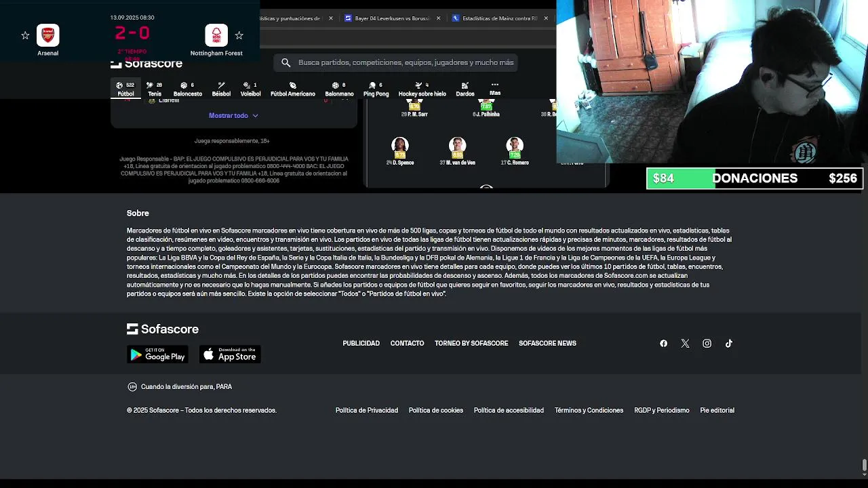
Task: Open the Hockey sobre hielo tab
Action: 422,89
